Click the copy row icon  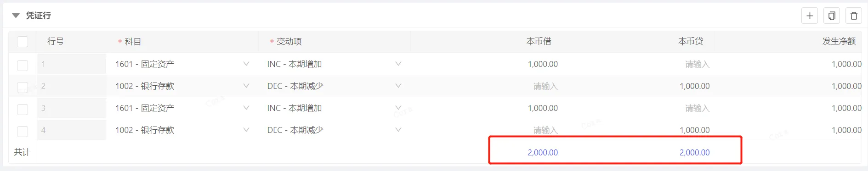pos(832,16)
